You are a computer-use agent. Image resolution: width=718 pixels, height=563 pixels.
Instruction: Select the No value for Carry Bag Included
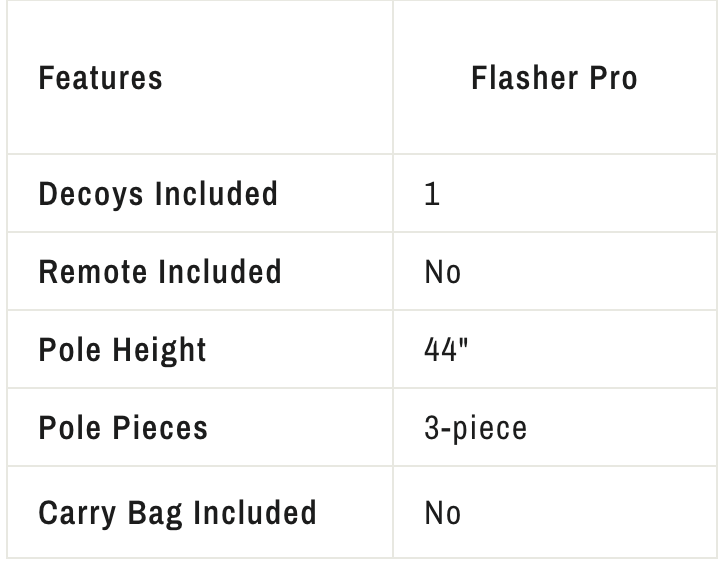coord(442,513)
